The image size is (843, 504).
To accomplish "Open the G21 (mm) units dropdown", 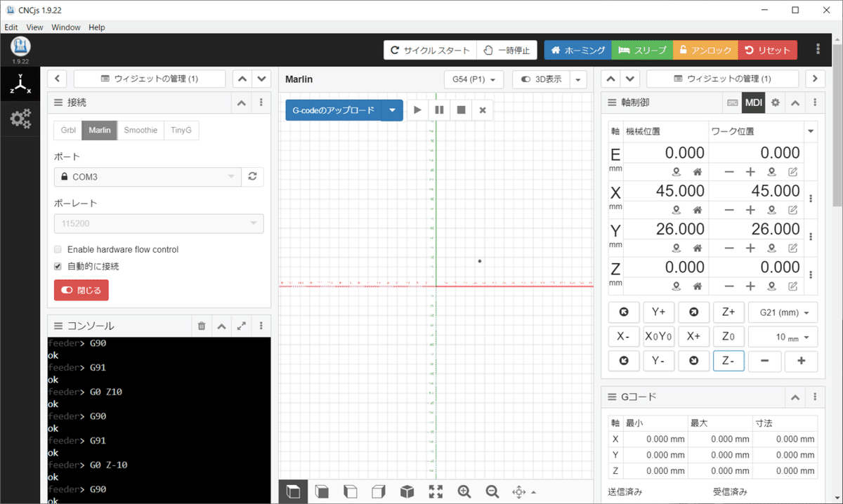I will (783, 312).
